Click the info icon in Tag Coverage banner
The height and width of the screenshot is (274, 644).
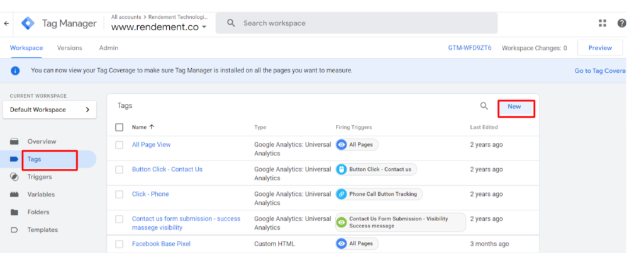point(15,71)
